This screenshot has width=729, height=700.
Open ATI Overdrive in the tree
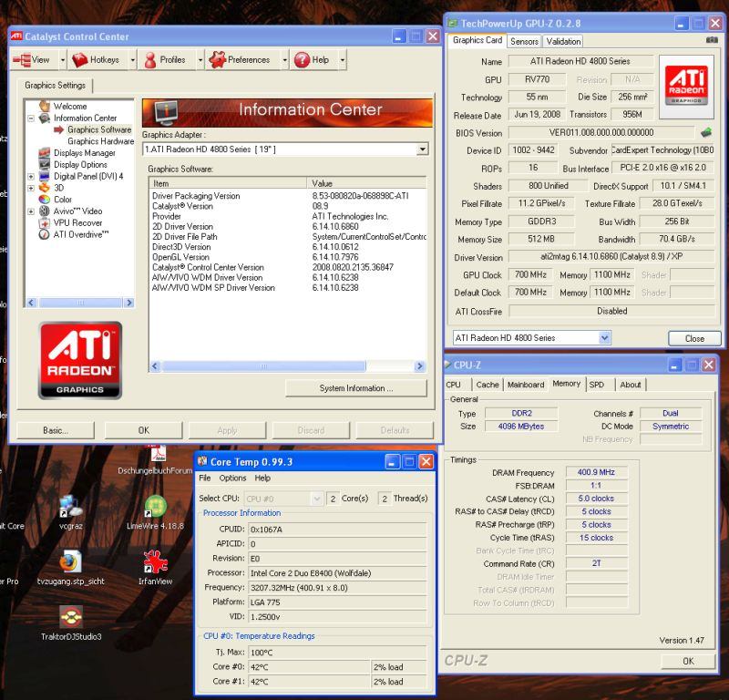[81, 234]
